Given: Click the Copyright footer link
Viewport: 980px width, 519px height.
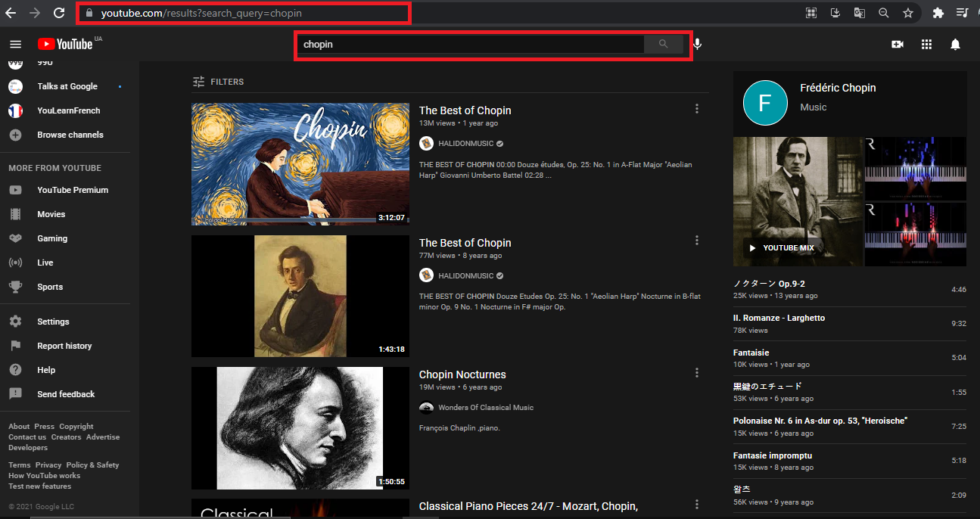Looking at the screenshot, I should click(76, 427).
